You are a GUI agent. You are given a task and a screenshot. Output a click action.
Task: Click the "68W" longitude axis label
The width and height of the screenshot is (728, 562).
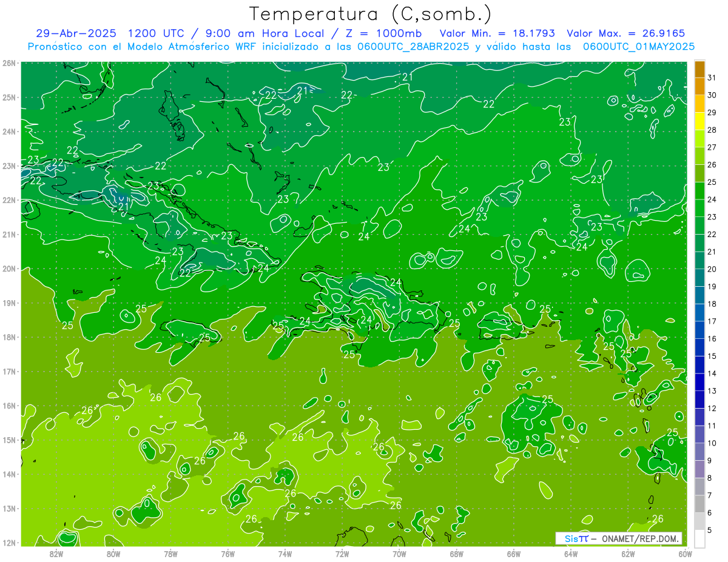click(457, 554)
